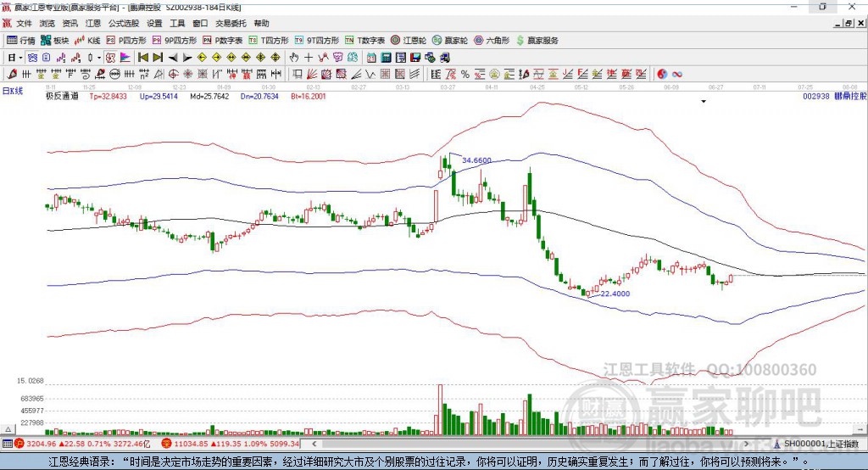Open the 设置 menu
This screenshot has width=868, height=470.
pos(154,23)
